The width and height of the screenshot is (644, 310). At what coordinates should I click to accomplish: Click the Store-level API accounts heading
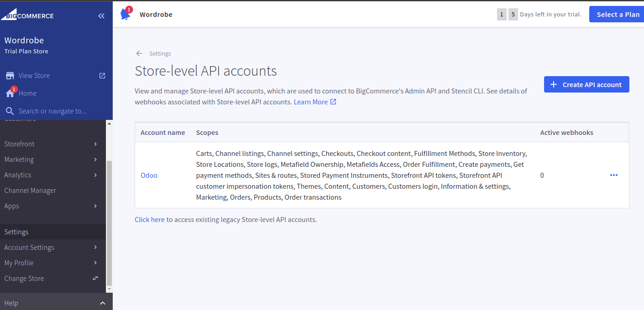click(206, 71)
